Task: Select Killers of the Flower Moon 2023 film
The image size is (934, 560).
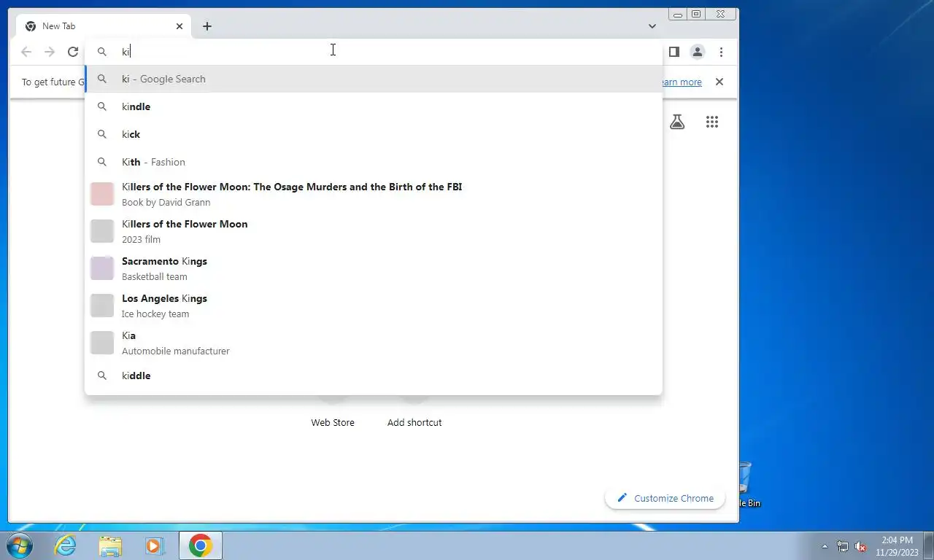Action: coord(374,231)
